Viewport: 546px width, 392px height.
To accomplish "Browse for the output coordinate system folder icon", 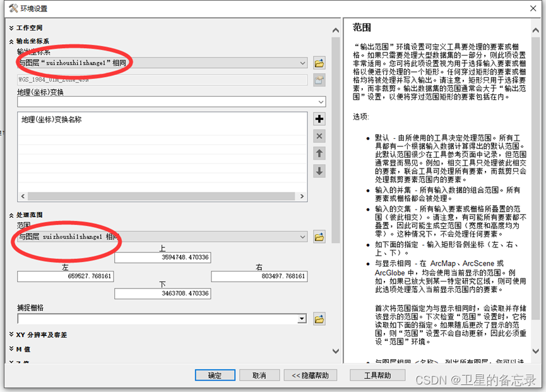I will tap(319, 63).
